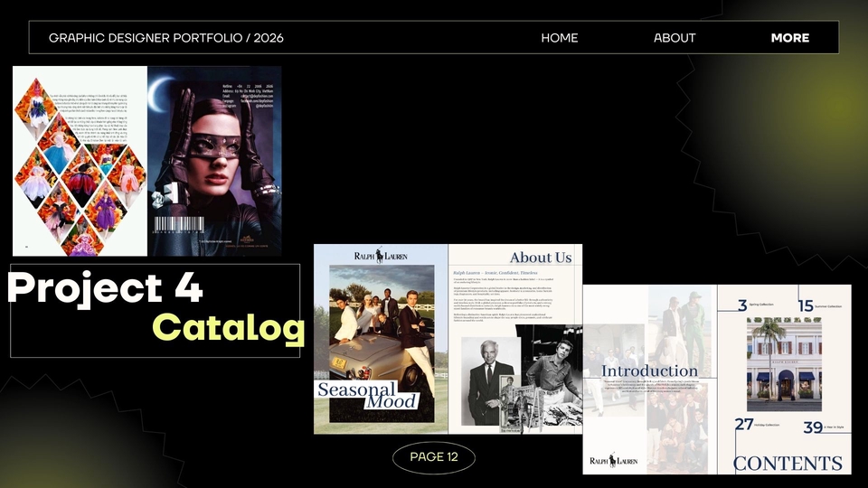Click the Ralph Lauren logo above car photo

pos(381,256)
